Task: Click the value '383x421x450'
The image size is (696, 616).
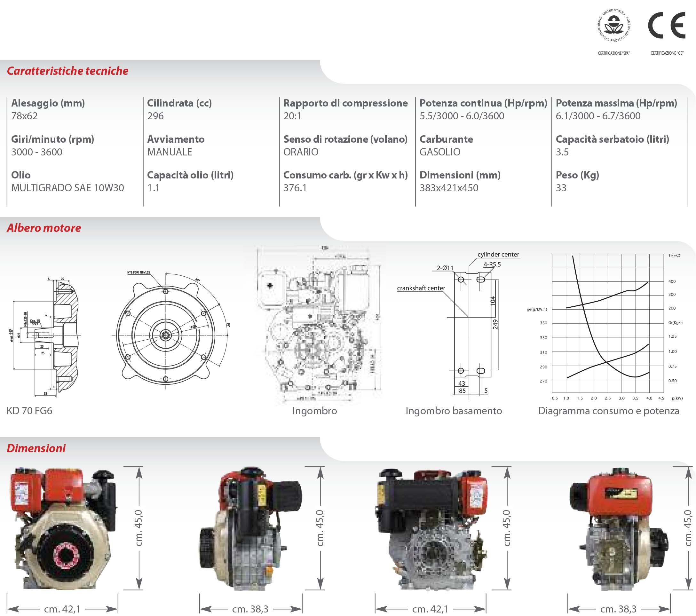Action: [x=449, y=188]
